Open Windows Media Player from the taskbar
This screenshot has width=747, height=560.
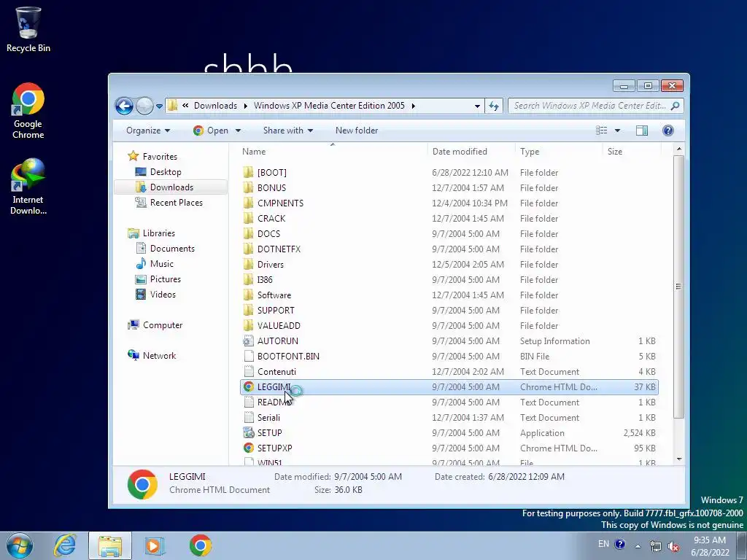point(154,545)
